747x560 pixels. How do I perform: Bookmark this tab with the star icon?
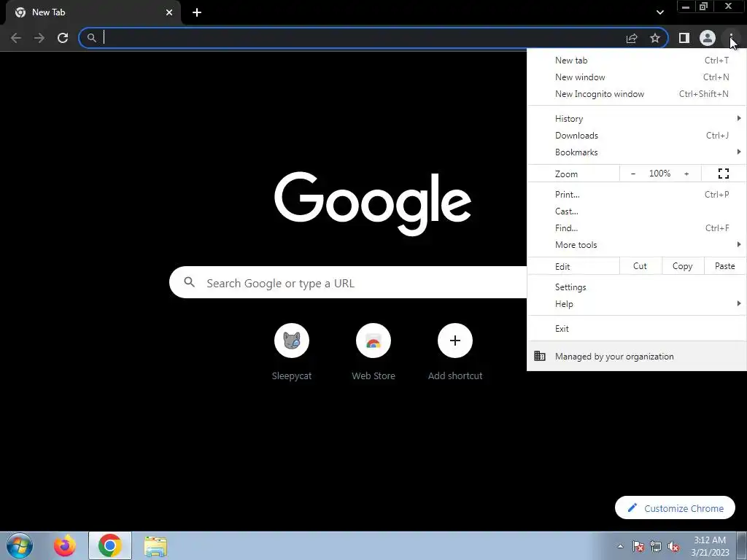pyautogui.click(x=655, y=38)
